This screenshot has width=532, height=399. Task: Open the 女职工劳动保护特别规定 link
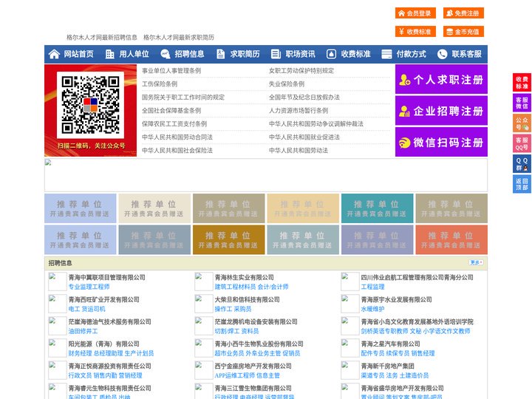point(301,71)
